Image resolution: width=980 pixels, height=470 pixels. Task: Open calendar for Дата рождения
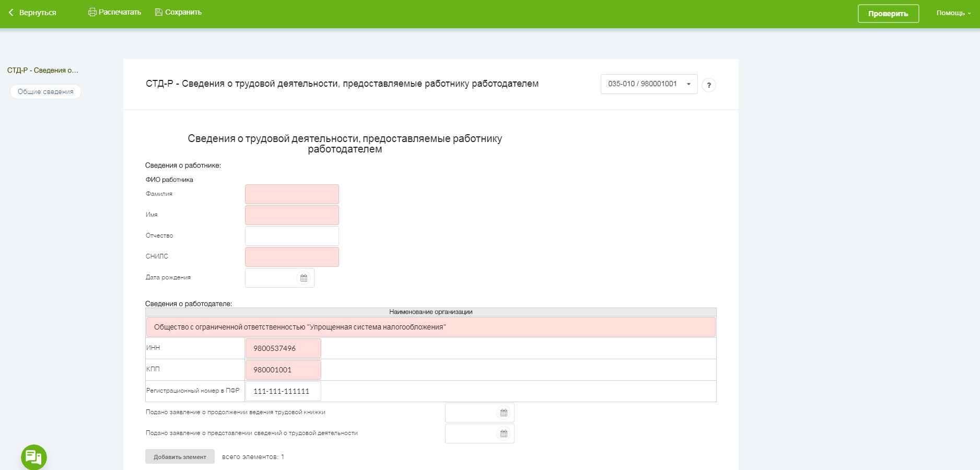[x=304, y=278]
